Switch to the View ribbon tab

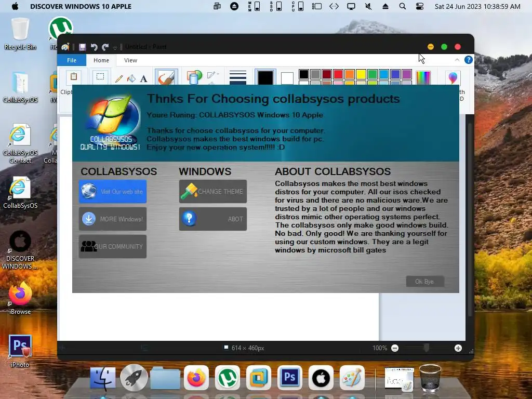(x=130, y=60)
